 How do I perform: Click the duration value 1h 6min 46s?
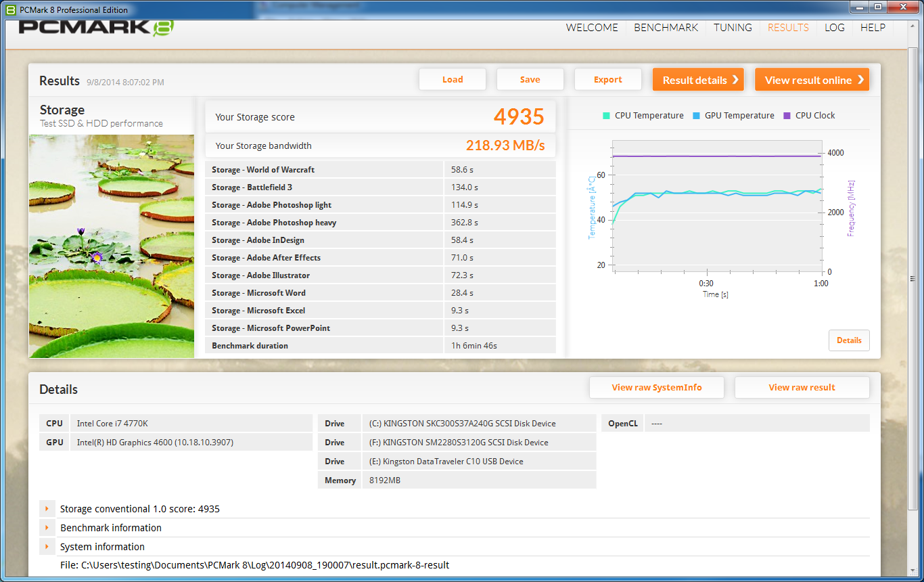pos(474,346)
